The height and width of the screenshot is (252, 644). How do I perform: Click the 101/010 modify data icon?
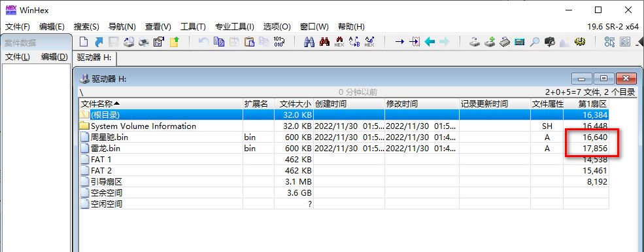pos(279,41)
